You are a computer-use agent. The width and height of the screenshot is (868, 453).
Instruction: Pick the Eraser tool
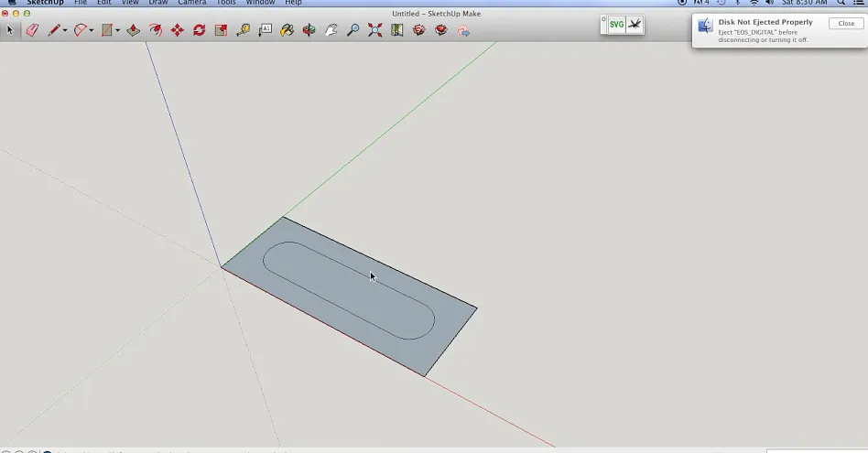tap(32, 30)
